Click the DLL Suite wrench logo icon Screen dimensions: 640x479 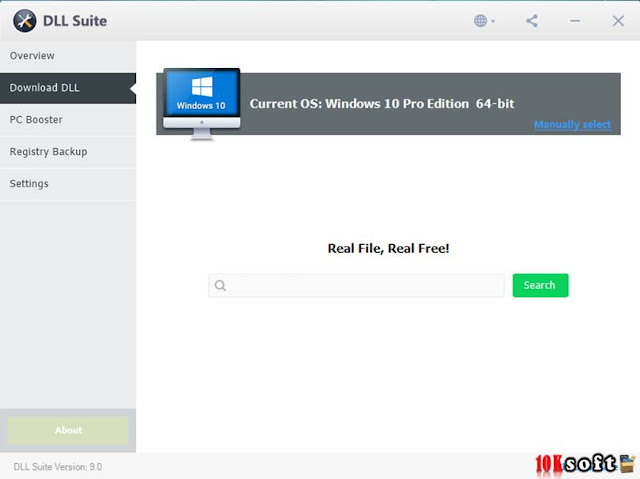pos(24,21)
